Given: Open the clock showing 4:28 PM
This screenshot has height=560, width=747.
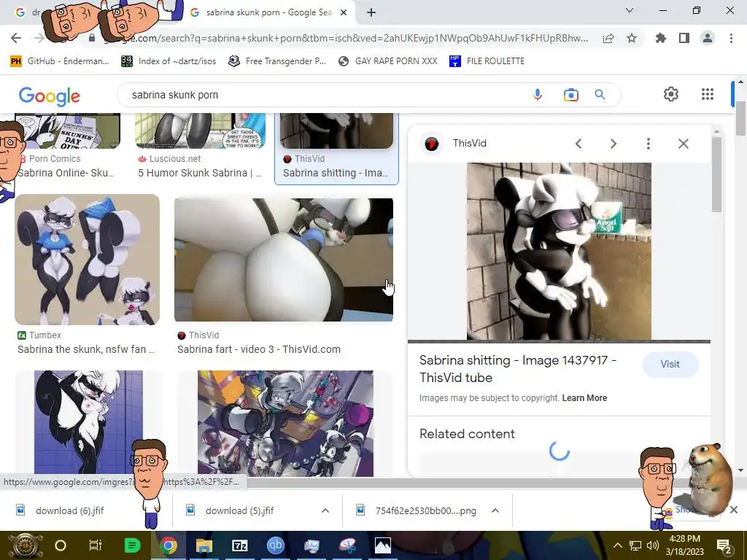Looking at the screenshot, I should pyautogui.click(x=685, y=545).
